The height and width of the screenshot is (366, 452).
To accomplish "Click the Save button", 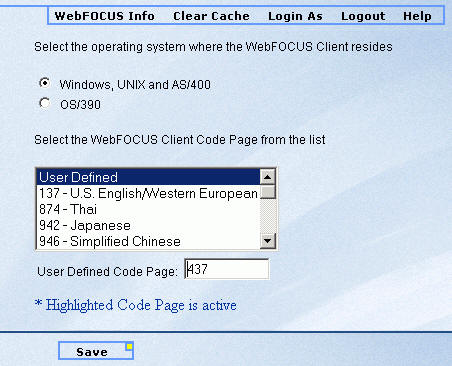I will click(96, 351).
